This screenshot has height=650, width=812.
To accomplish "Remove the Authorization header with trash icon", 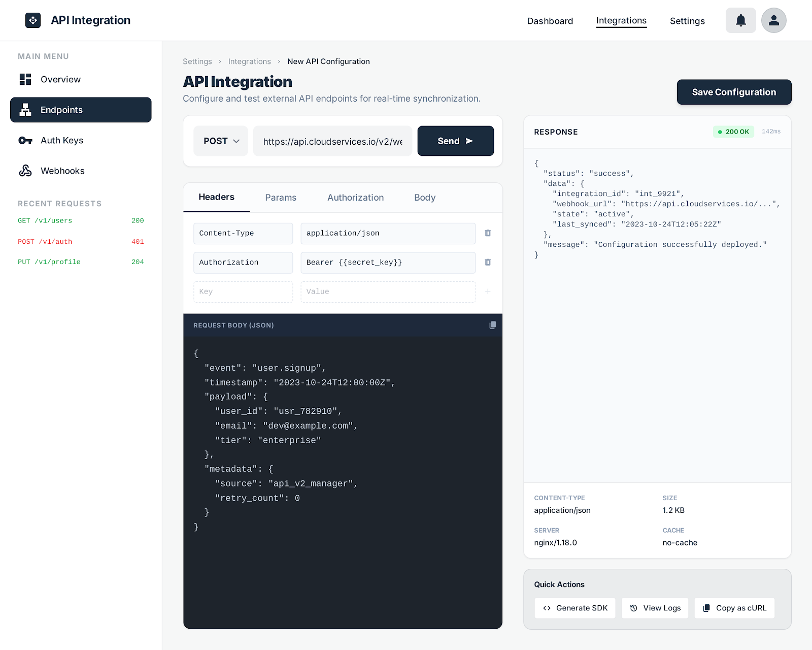I will 487,263.
